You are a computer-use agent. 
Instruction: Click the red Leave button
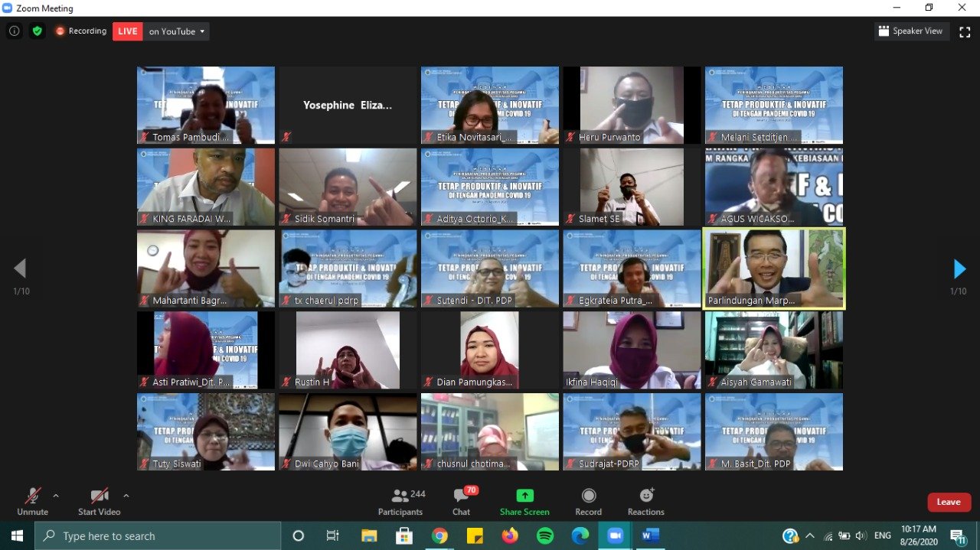coord(949,502)
